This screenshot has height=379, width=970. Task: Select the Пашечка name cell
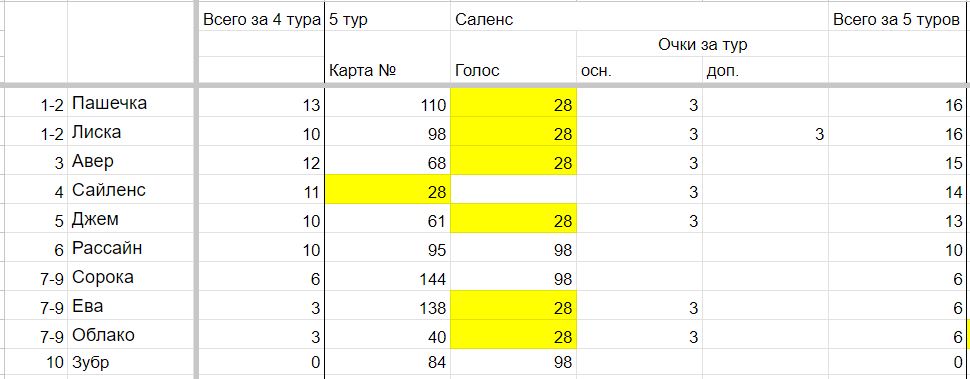(131, 103)
